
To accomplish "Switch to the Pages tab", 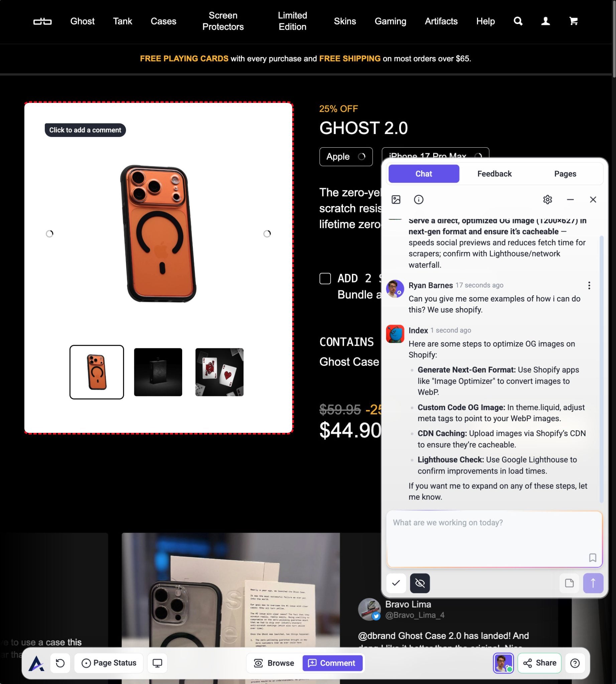I will coord(565,174).
